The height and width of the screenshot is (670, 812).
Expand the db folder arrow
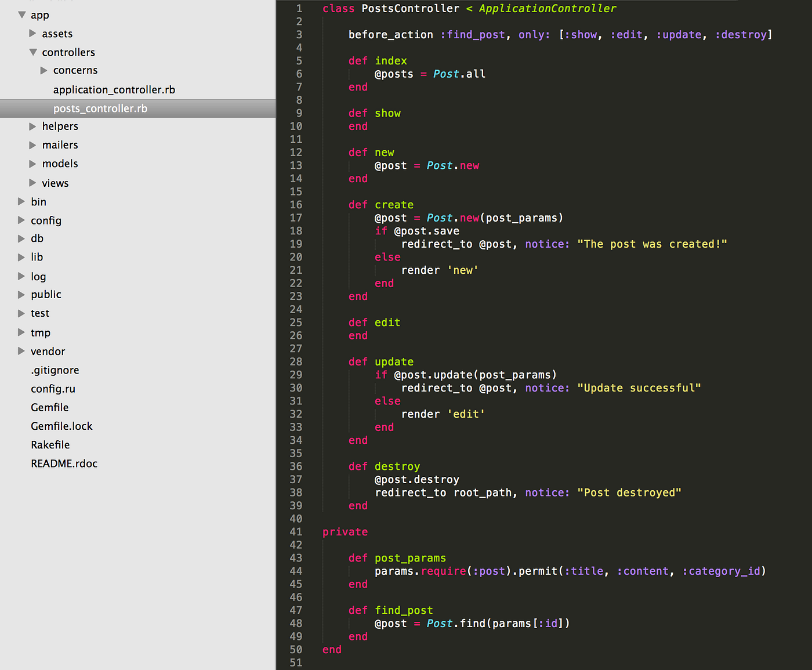pyautogui.click(x=21, y=238)
